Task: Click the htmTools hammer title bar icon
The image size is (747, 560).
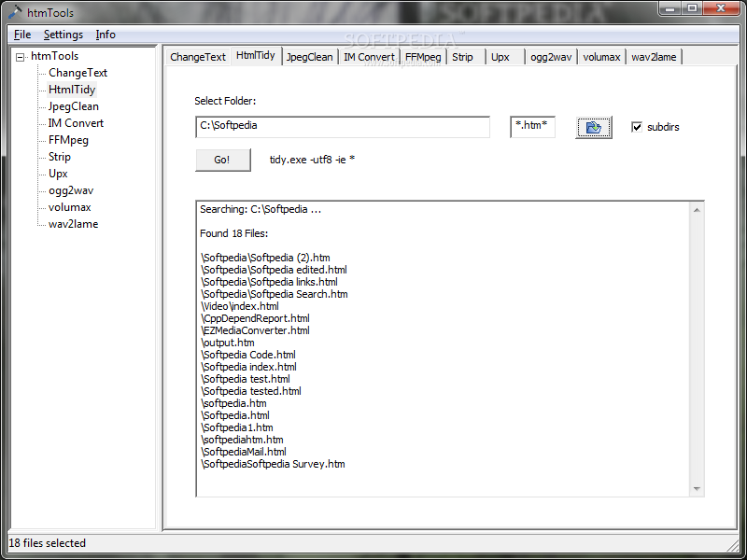Action: (x=15, y=12)
